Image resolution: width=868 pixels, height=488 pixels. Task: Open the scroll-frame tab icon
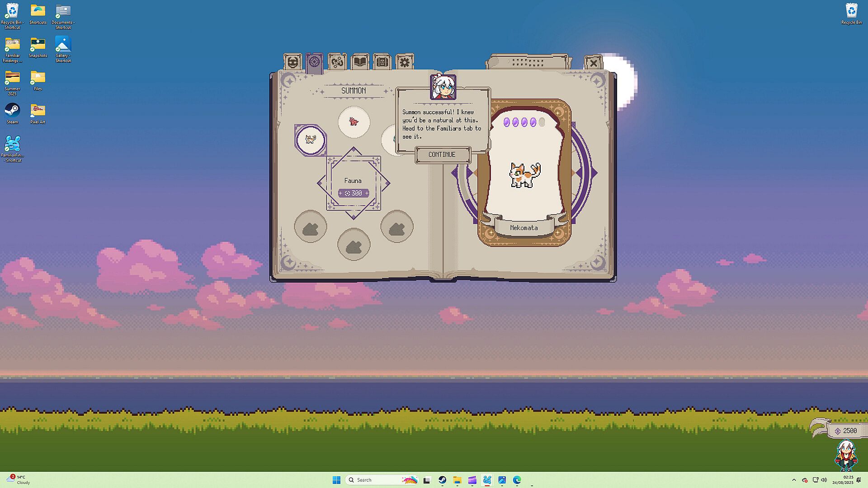click(x=382, y=62)
